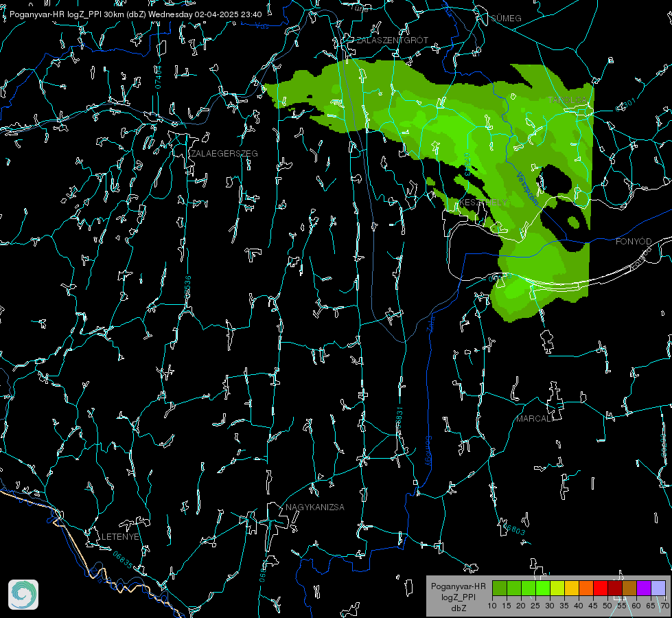Click the ZALASZENTGRÓT city label

click(392, 40)
